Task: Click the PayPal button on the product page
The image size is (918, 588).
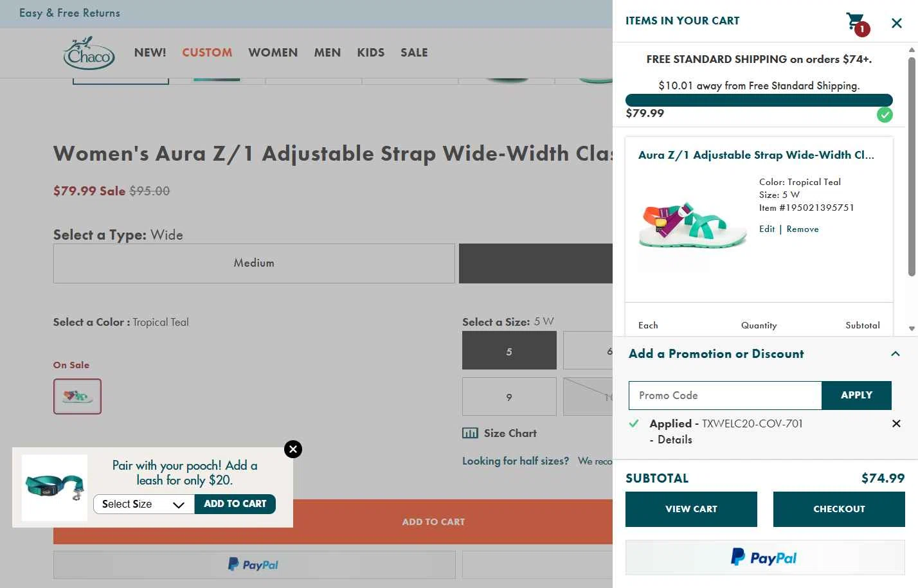Action: click(x=254, y=565)
